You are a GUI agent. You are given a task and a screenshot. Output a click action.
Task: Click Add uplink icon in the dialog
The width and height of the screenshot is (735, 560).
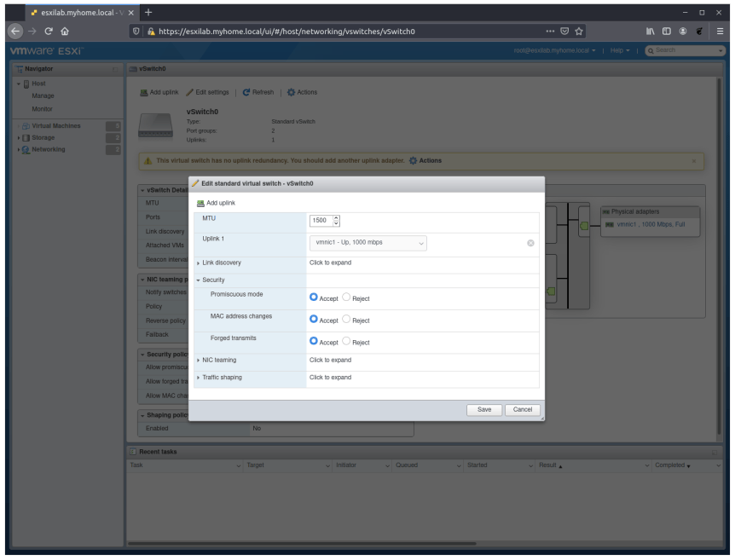[200, 204]
